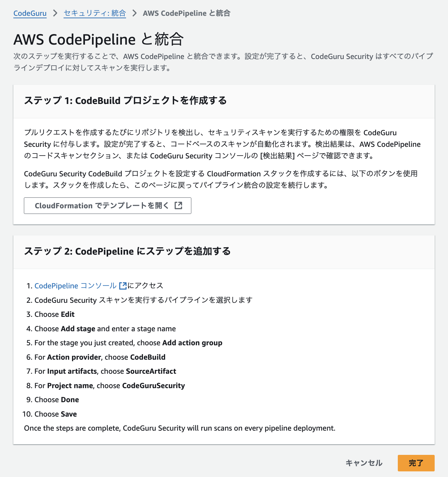Click the external link icon beside CodePipeline コンソール
The image size is (448, 477).
coord(123,286)
